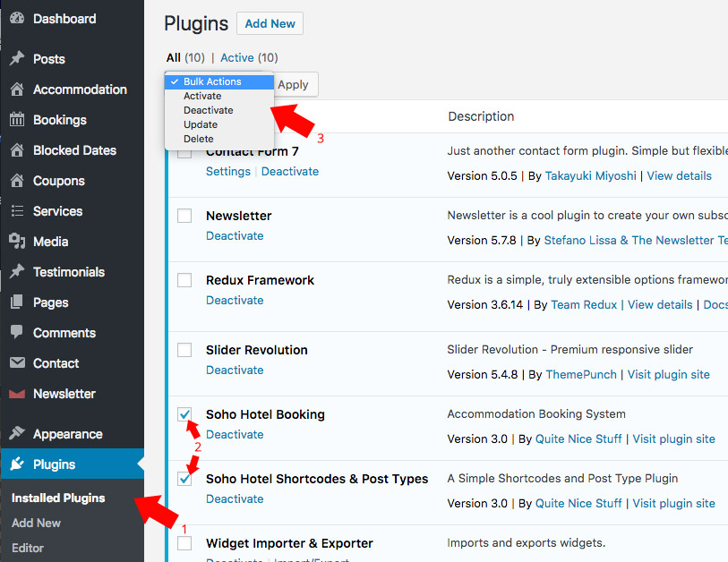This screenshot has height=562, width=728.
Task: Choose Deactivate from the bulk actions dropdown
Action: pyautogui.click(x=208, y=110)
